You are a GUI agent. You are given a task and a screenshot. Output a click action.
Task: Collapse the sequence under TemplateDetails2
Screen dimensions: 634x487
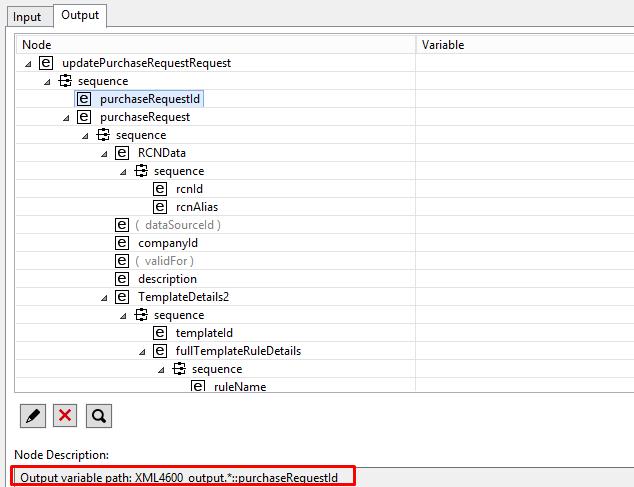[123, 315]
